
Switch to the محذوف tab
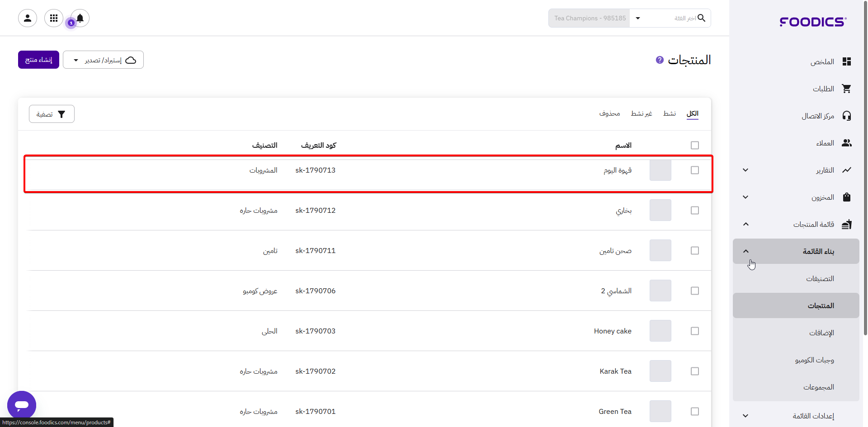[x=609, y=113]
